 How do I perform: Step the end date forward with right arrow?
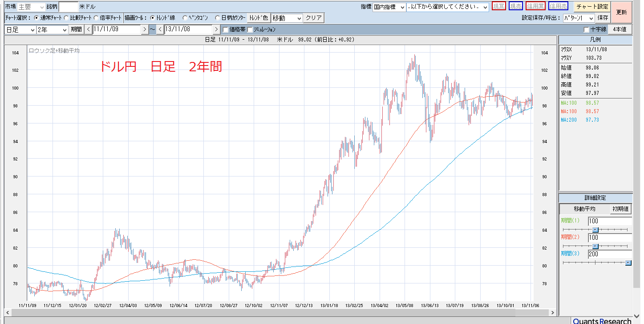[x=216, y=29]
